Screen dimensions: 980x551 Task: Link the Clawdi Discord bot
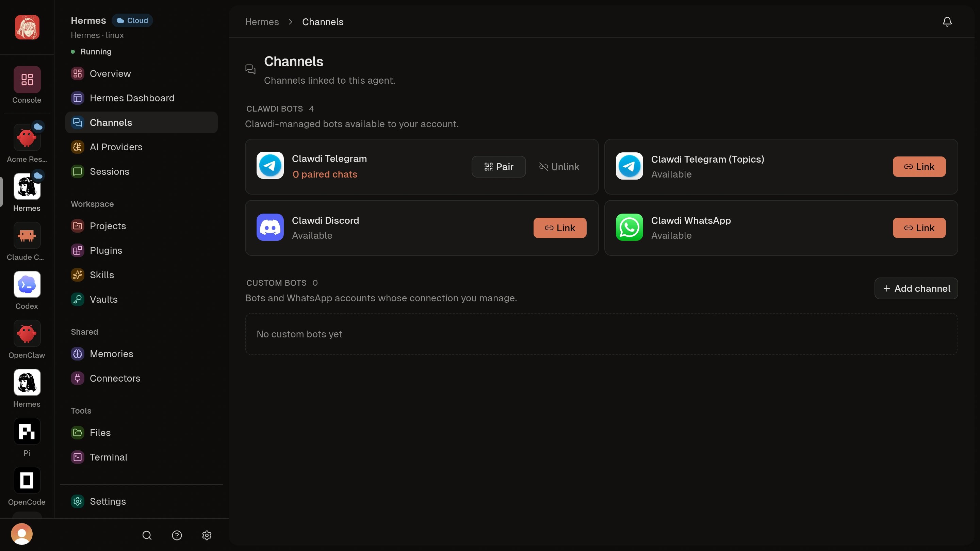pos(560,228)
